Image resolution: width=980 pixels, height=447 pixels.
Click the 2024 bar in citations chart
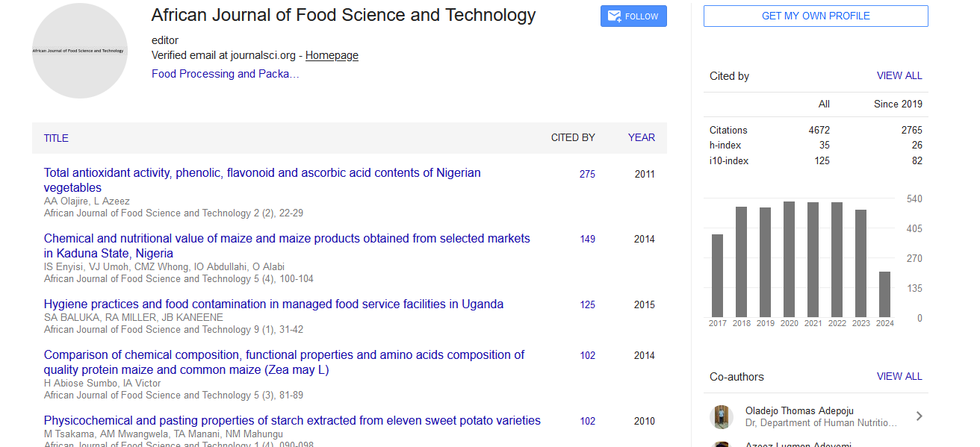(884, 295)
